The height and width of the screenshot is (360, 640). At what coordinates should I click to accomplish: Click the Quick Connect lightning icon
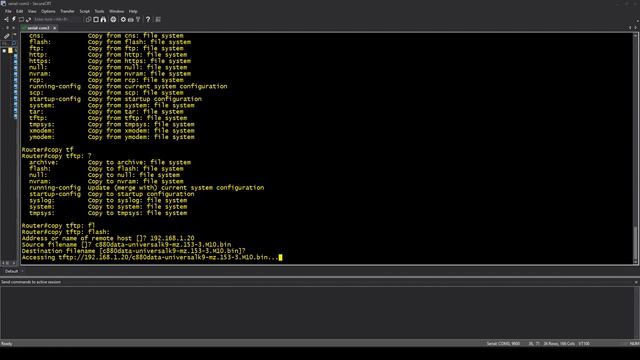(13, 19)
